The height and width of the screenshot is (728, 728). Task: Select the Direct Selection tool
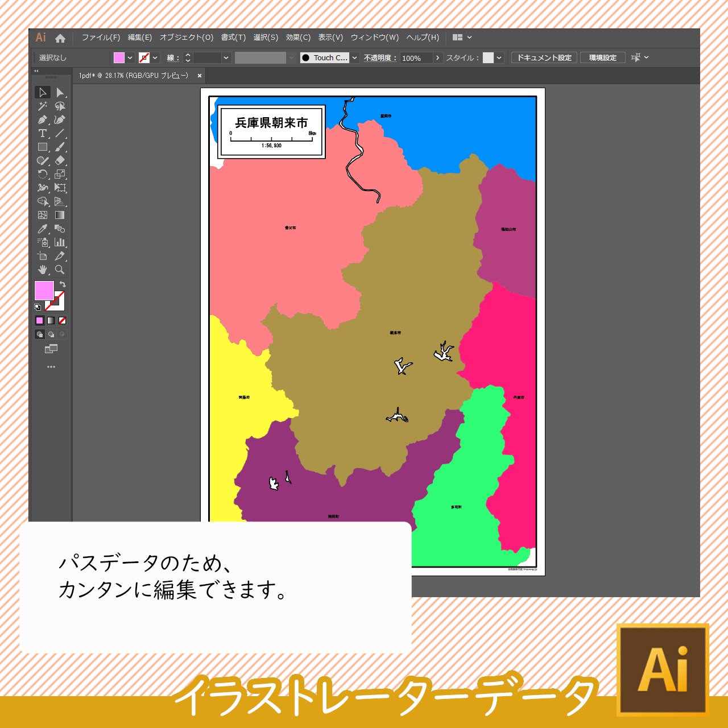[x=60, y=92]
